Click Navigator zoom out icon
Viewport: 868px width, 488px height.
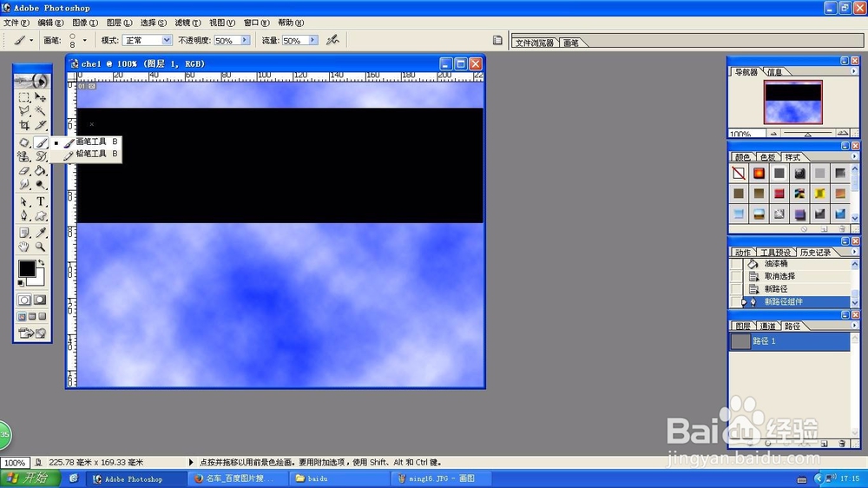pos(773,134)
